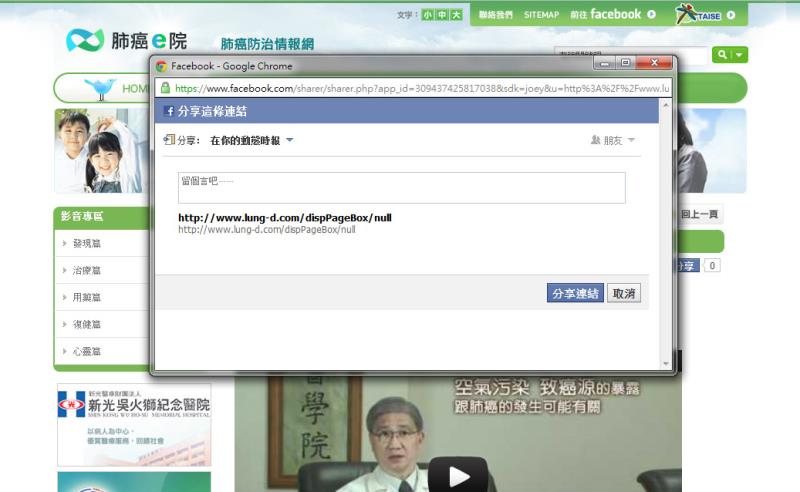Image resolution: width=800 pixels, height=492 pixels.
Task: Open the 用藥篇 category
Action: 87,298
